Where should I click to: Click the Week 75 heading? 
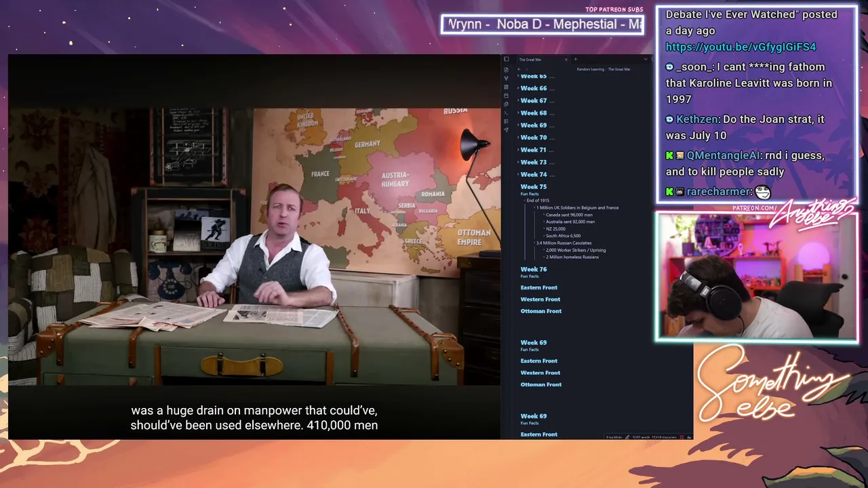[x=534, y=186]
